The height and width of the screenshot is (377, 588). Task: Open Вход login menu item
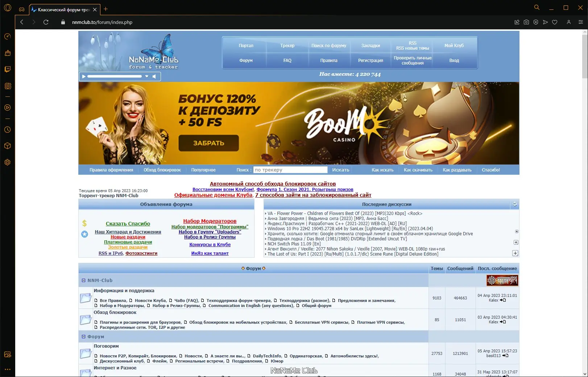[x=454, y=61]
